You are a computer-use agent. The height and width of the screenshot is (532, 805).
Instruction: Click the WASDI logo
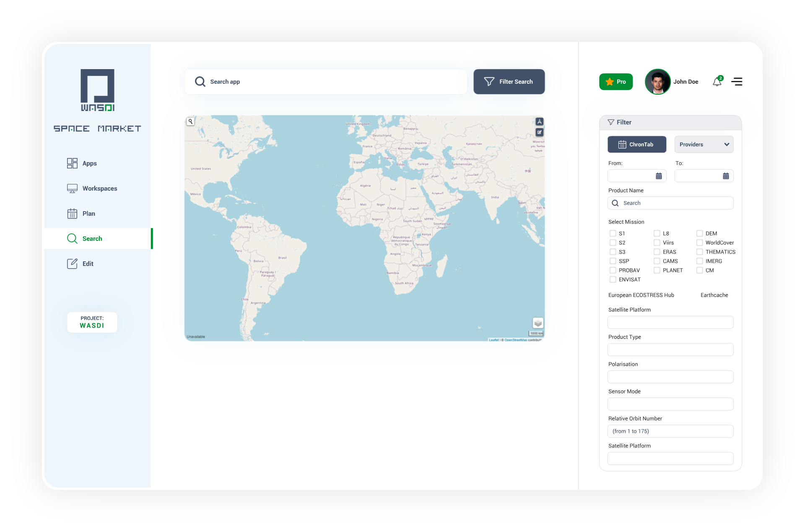click(97, 90)
